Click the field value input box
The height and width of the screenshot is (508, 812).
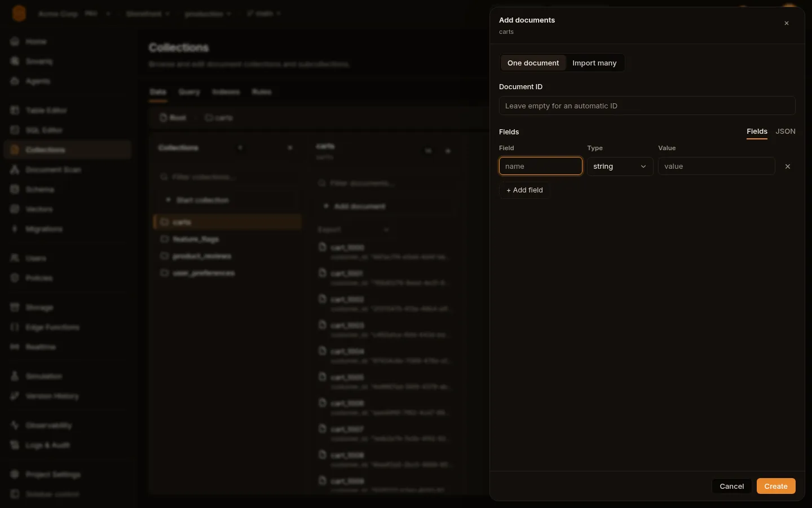pyautogui.click(x=716, y=166)
